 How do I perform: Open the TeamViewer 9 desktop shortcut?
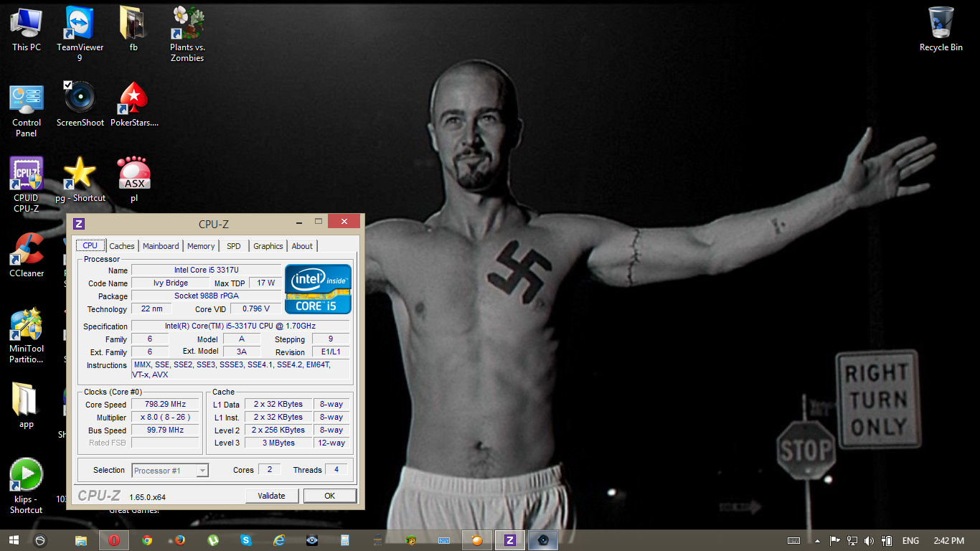(80, 24)
